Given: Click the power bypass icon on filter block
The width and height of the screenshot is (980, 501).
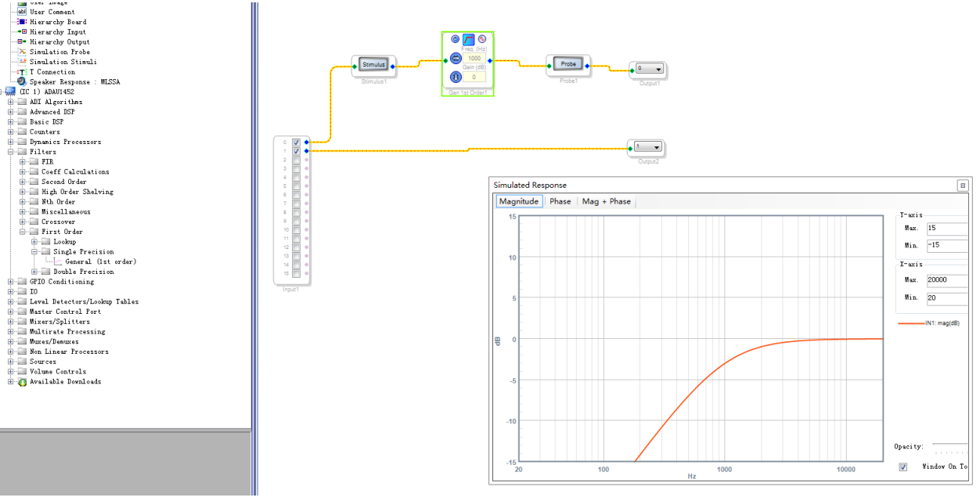Looking at the screenshot, I should pyautogui.click(x=456, y=39).
